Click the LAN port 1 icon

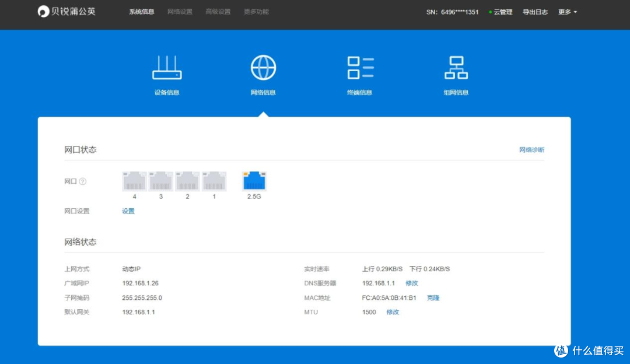(x=213, y=181)
